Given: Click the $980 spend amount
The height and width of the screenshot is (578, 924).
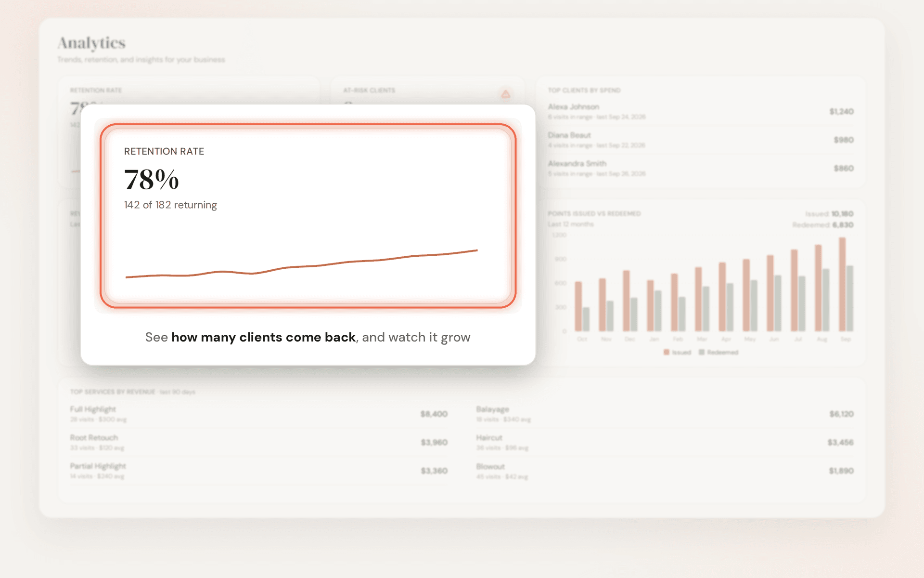Looking at the screenshot, I should pos(844,140).
